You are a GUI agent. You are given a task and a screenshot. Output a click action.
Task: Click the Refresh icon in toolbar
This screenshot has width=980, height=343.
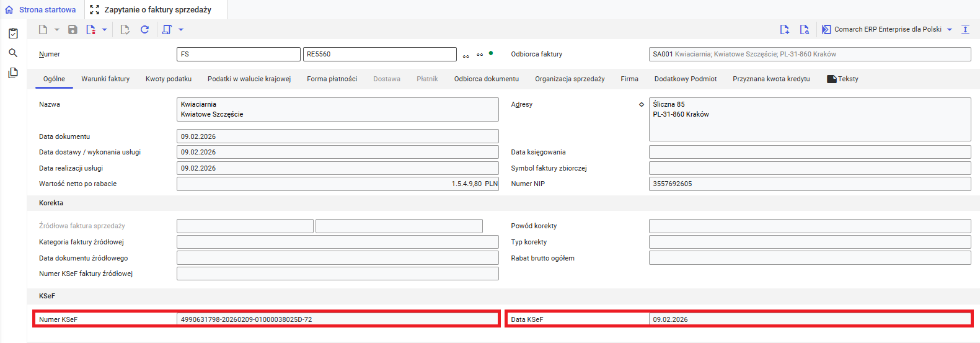[x=144, y=30]
